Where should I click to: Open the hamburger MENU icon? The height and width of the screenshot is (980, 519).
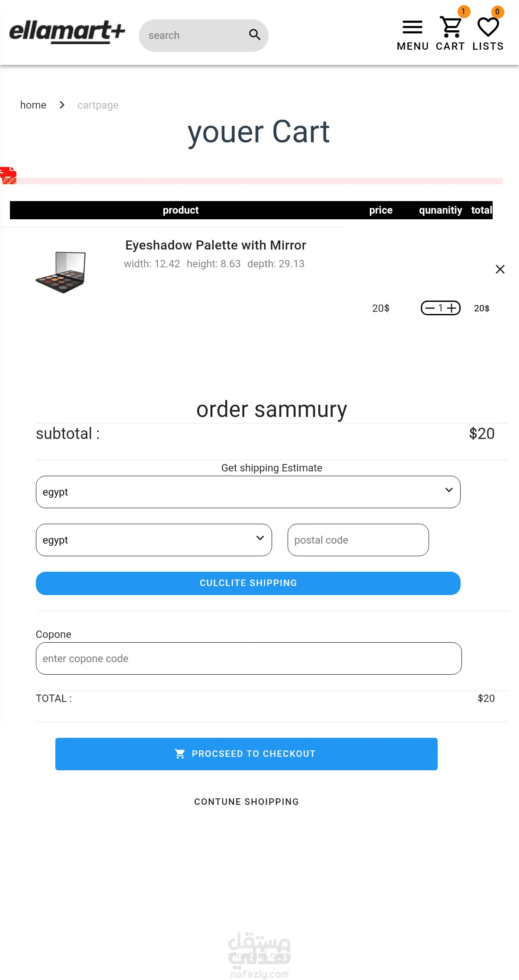[412, 28]
